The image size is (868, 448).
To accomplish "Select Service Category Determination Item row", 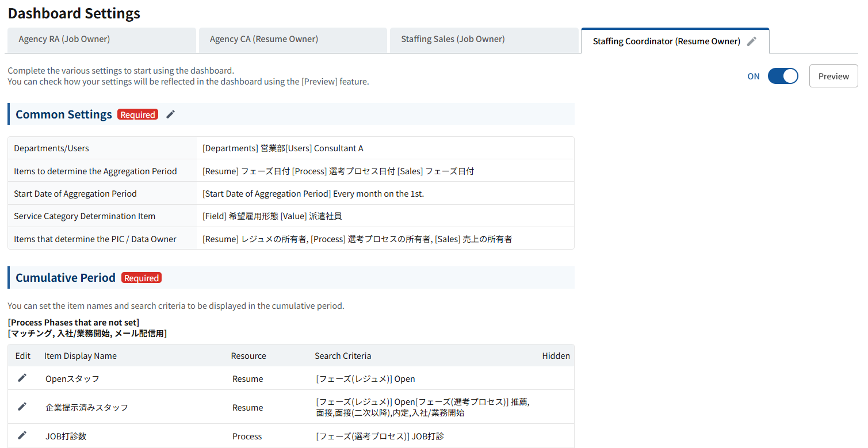I will 290,216.
